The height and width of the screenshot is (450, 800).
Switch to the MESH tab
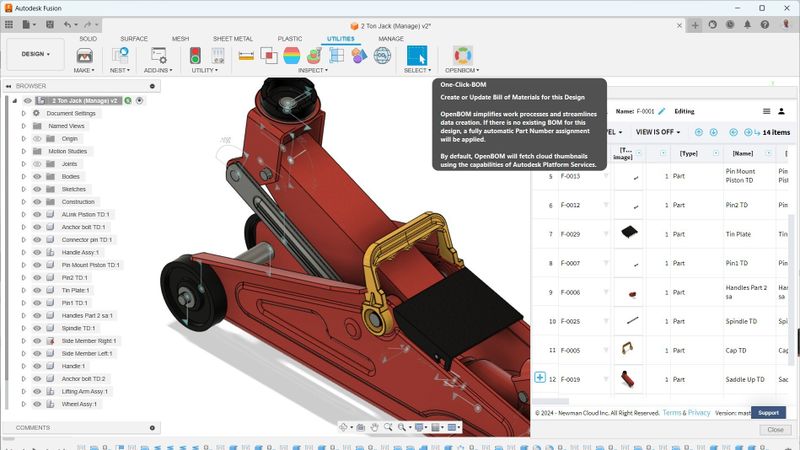(180, 39)
